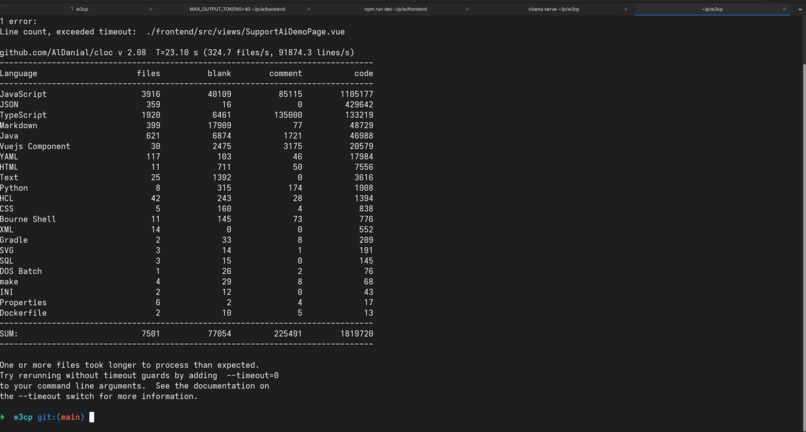Image resolution: width=806 pixels, height=432 pixels.
Task: Click the TypeScript comment count 135000
Action: (288, 115)
